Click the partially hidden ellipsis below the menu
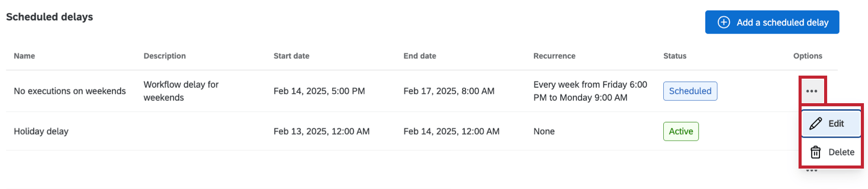 pyautogui.click(x=812, y=170)
